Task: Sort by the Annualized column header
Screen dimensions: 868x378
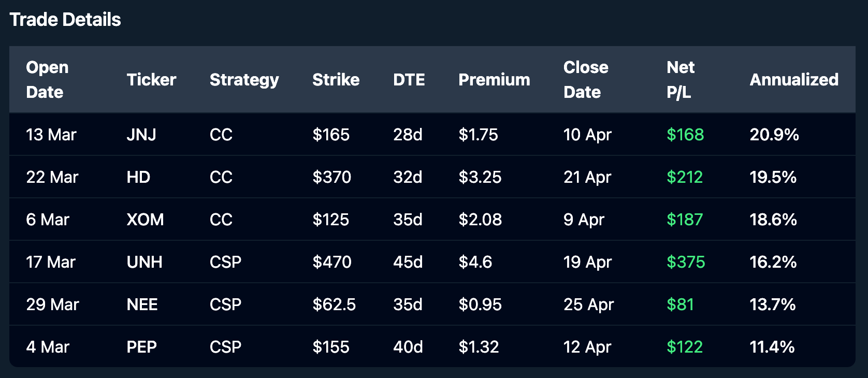Action: [x=794, y=80]
